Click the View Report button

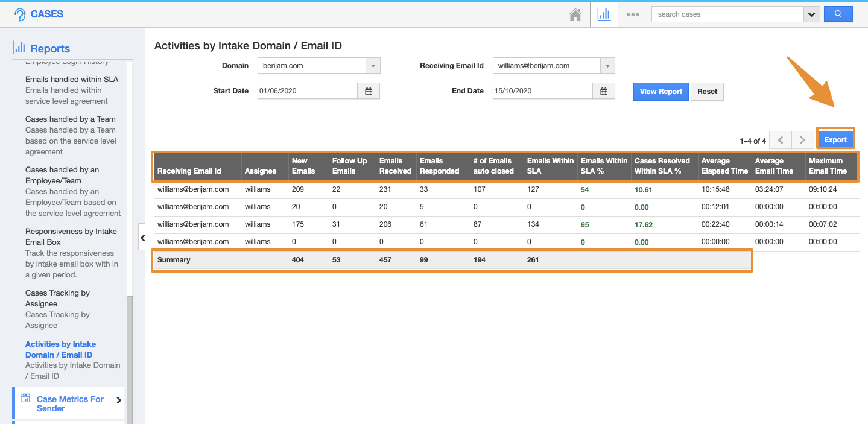pyautogui.click(x=661, y=92)
